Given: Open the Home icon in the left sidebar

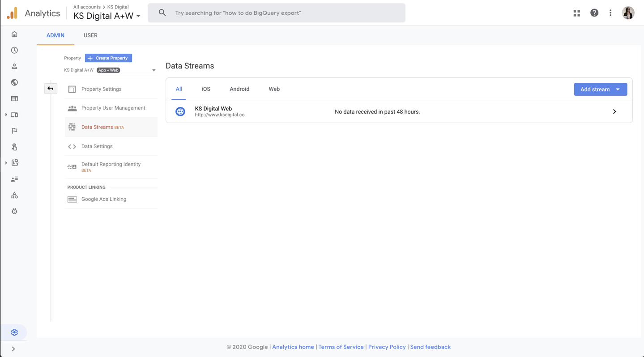Looking at the screenshot, I should click(x=14, y=34).
